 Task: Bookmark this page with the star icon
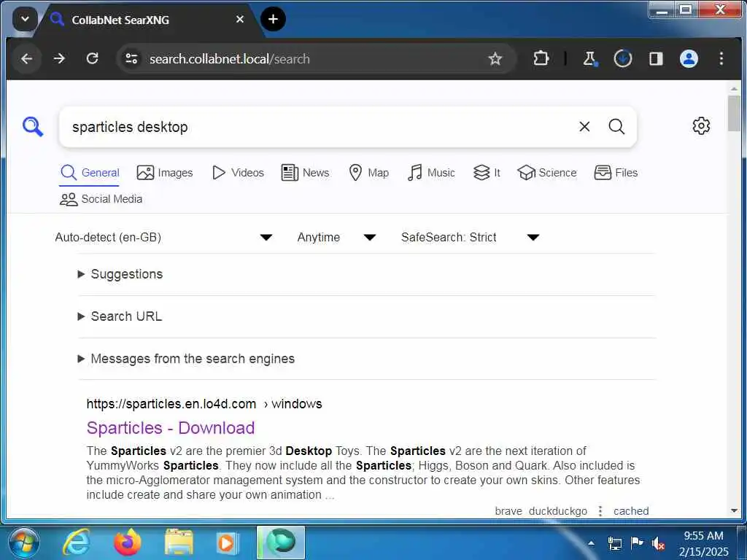pos(495,58)
